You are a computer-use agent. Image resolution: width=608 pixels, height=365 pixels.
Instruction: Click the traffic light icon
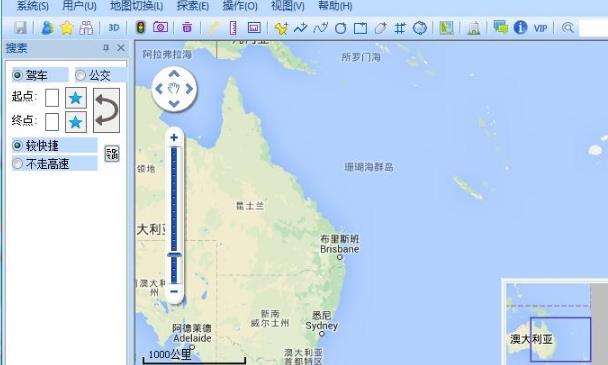[140, 27]
